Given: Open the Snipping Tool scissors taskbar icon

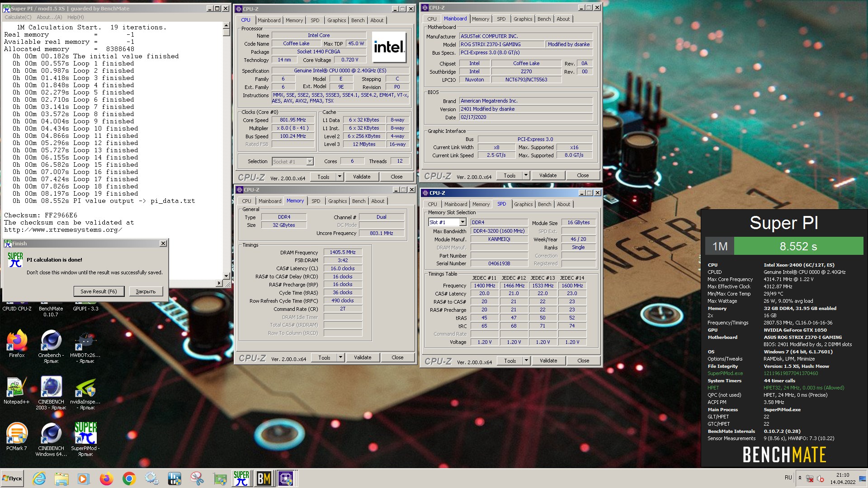Looking at the screenshot, I should (197, 479).
